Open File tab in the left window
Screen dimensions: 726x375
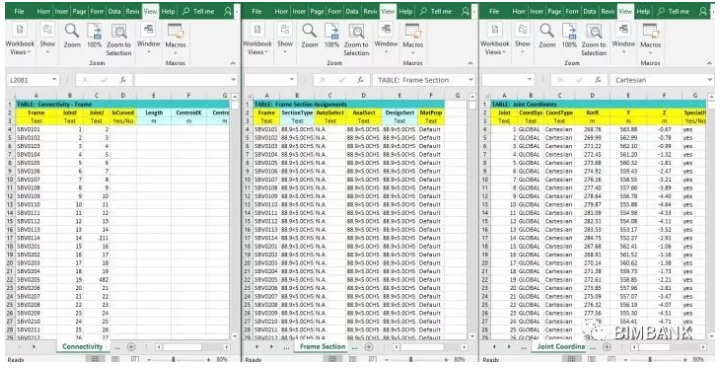[19, 12]
